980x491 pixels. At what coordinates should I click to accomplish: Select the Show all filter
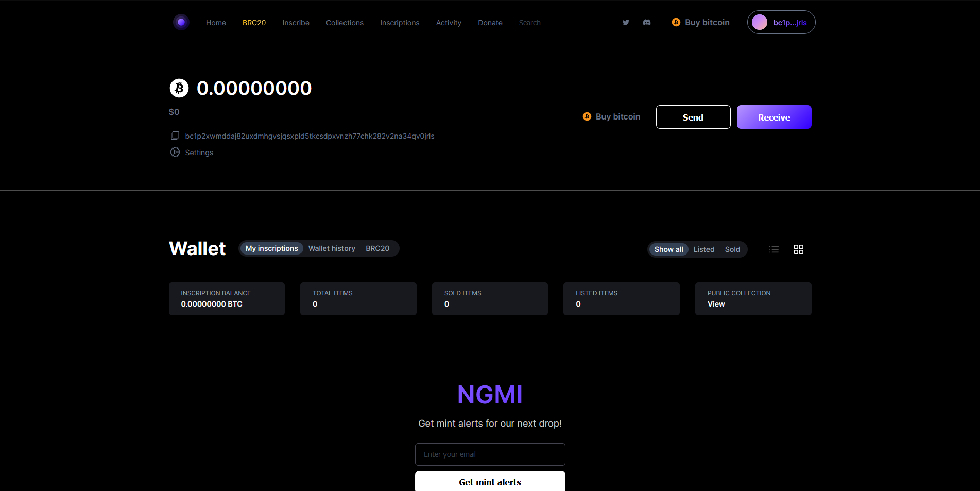[668, 249]
